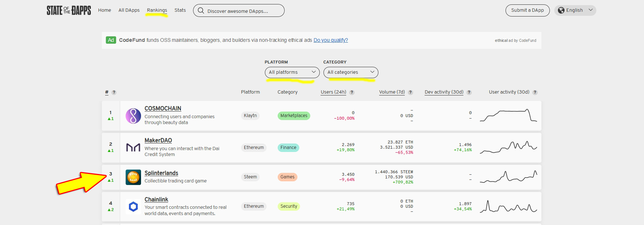Click the help icon beside Volume (7d)
644x225 pixels.
tap(410, 92)
